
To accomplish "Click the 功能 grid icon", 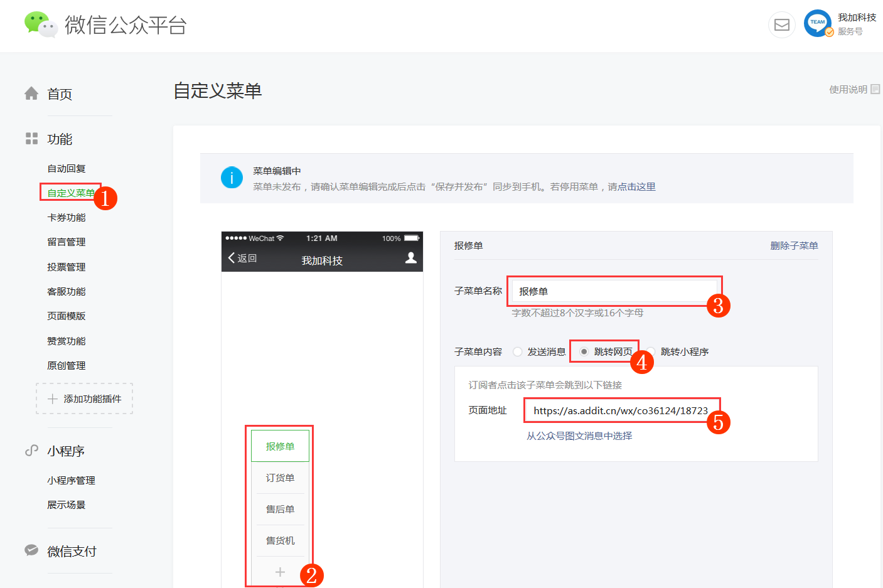I will (31, 139).
